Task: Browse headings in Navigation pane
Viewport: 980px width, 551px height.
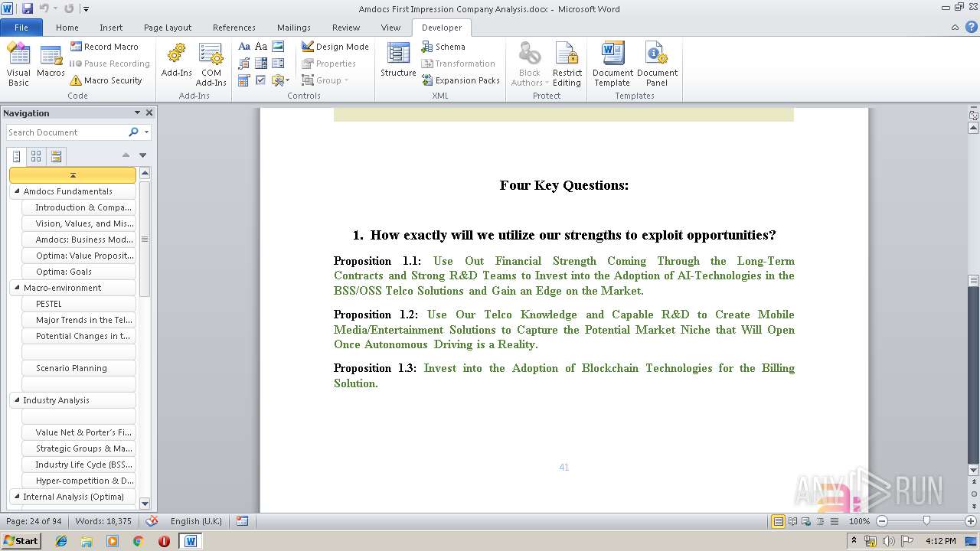Action: pos(17,156)
